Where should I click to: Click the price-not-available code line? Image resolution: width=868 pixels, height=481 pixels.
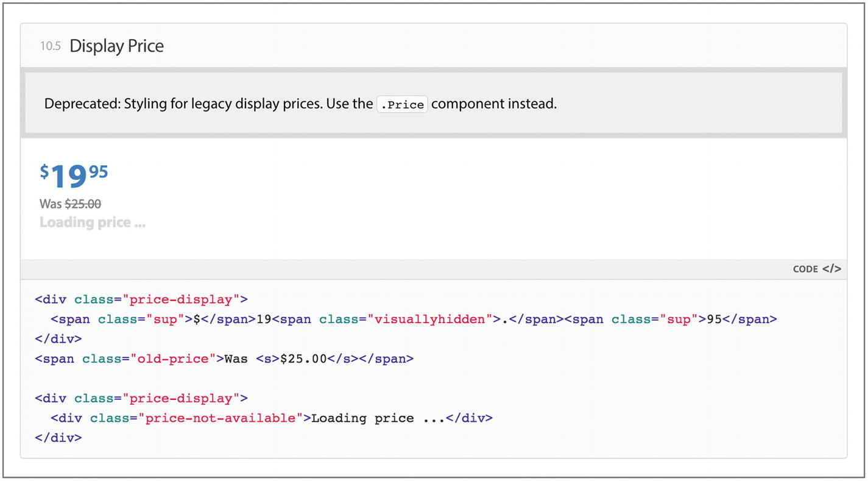click(x=271, y=418)
